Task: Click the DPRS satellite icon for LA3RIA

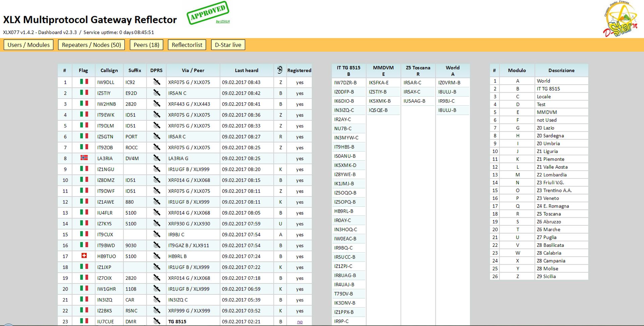Action: coord(157,158)
